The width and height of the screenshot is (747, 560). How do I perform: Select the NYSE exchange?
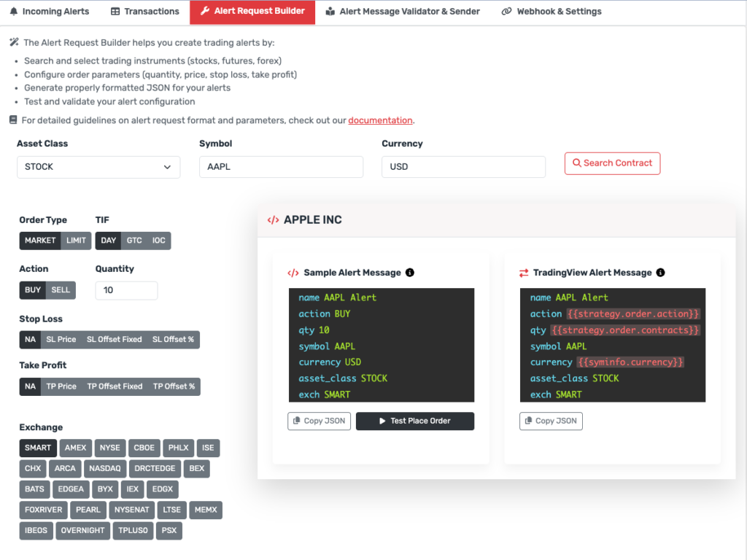[110, 448]
